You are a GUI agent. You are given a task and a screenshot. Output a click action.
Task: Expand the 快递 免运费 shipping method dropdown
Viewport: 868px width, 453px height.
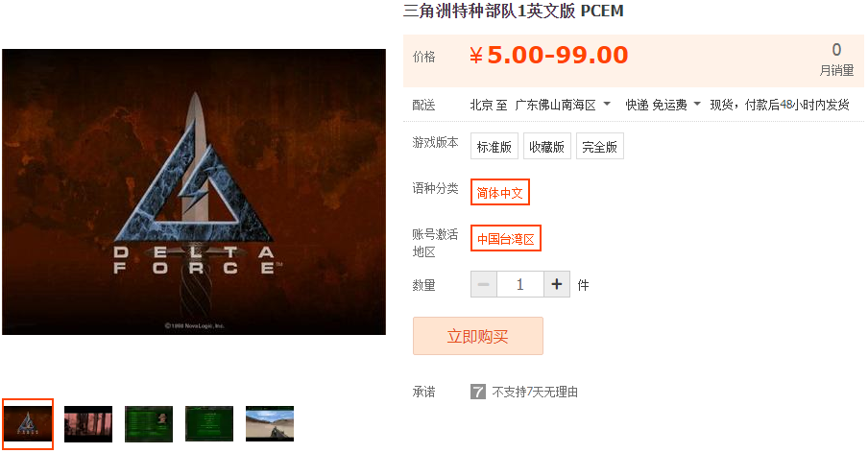(x=663, y=105)
